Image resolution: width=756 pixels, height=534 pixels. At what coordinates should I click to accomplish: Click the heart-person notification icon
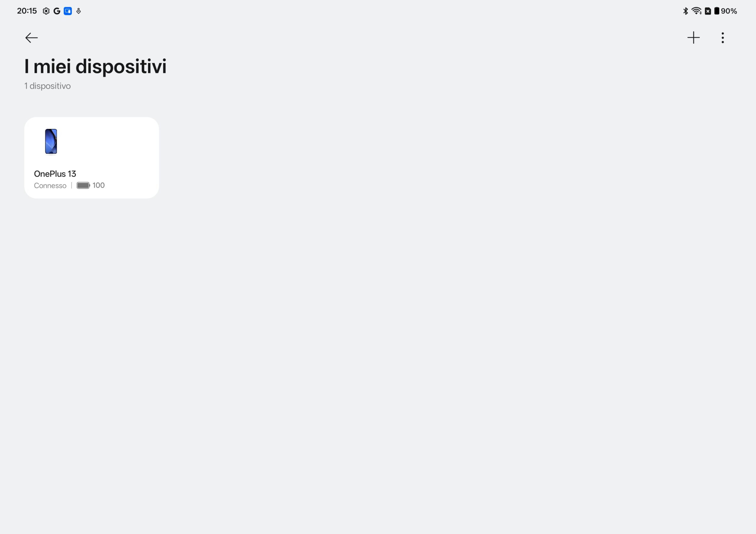point(78,11)
